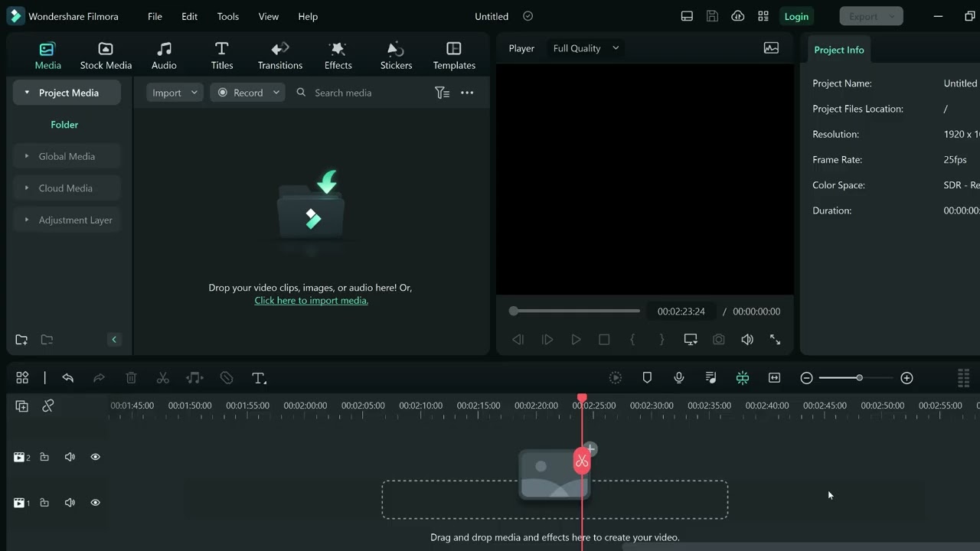Click the Login button
The image size is (980, 551).
pyautogui.click(x=796, y=16)
